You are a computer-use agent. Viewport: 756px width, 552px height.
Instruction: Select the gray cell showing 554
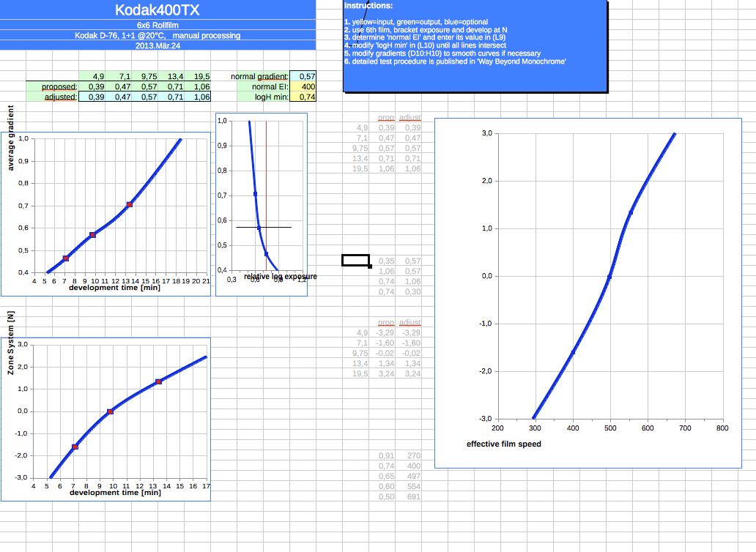(x=408, y=487)
